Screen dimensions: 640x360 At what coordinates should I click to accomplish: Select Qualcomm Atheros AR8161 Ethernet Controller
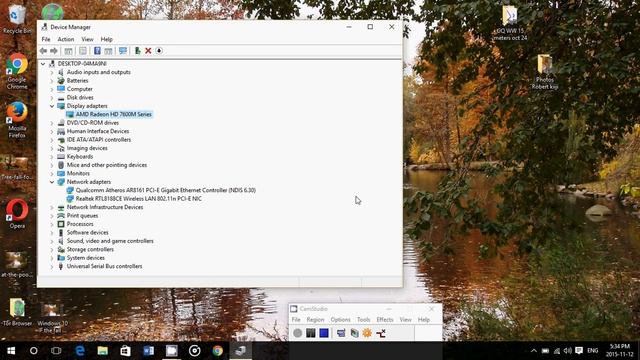pos(166,190)
